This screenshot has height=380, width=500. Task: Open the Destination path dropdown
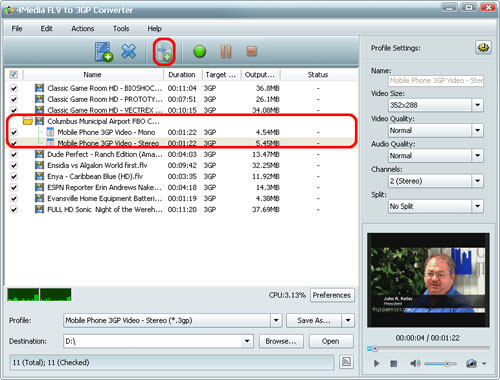247,341
